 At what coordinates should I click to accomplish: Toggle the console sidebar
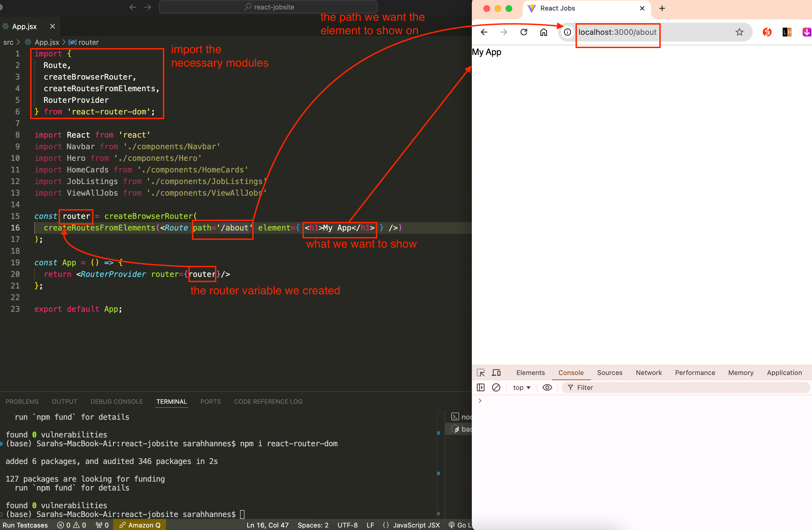(x=480, y=387)
